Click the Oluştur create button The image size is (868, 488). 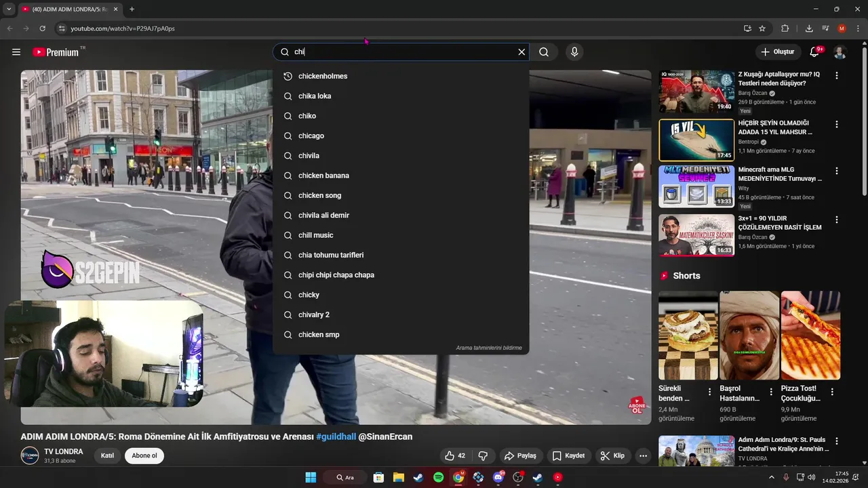(777, 52)
